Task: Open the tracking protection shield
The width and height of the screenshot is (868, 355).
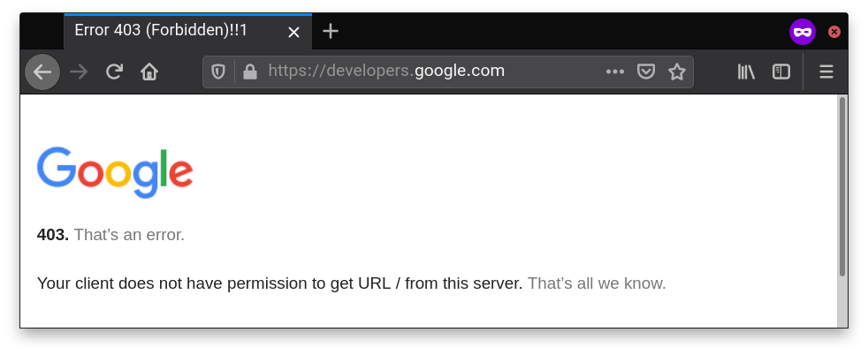Action: (x=218, y=72)
